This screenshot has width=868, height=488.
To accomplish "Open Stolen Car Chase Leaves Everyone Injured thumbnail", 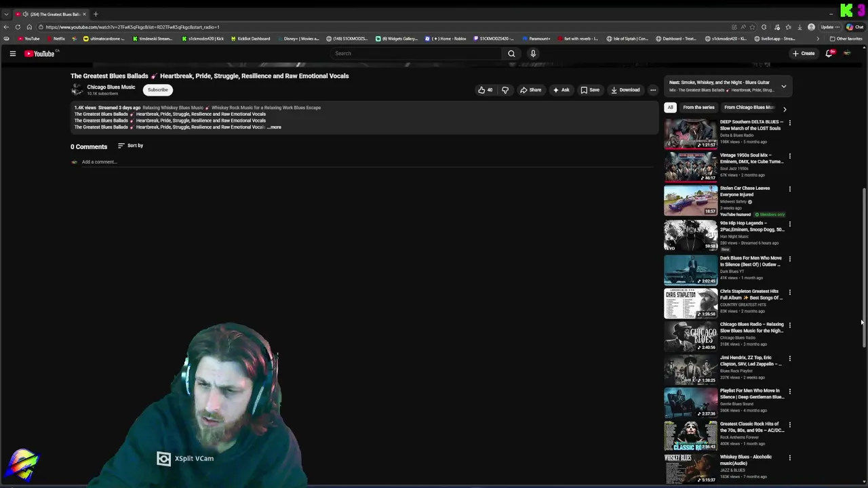I will click(690, 200).
